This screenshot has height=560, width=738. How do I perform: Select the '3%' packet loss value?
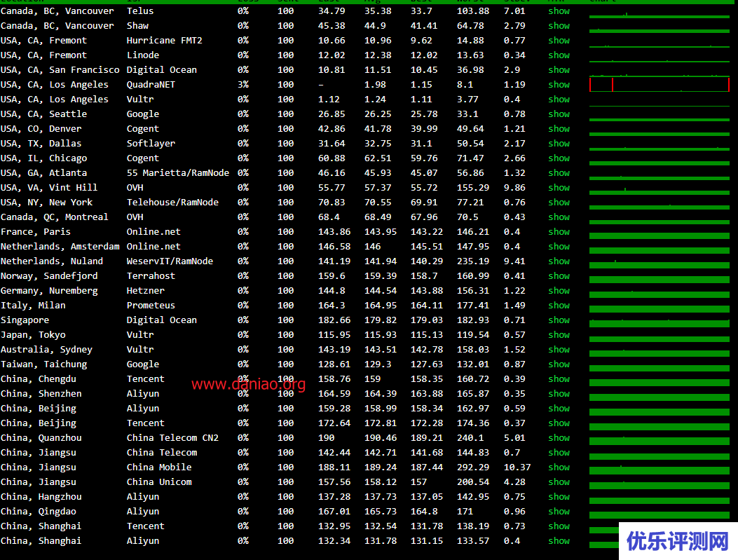tap(243, 85)
